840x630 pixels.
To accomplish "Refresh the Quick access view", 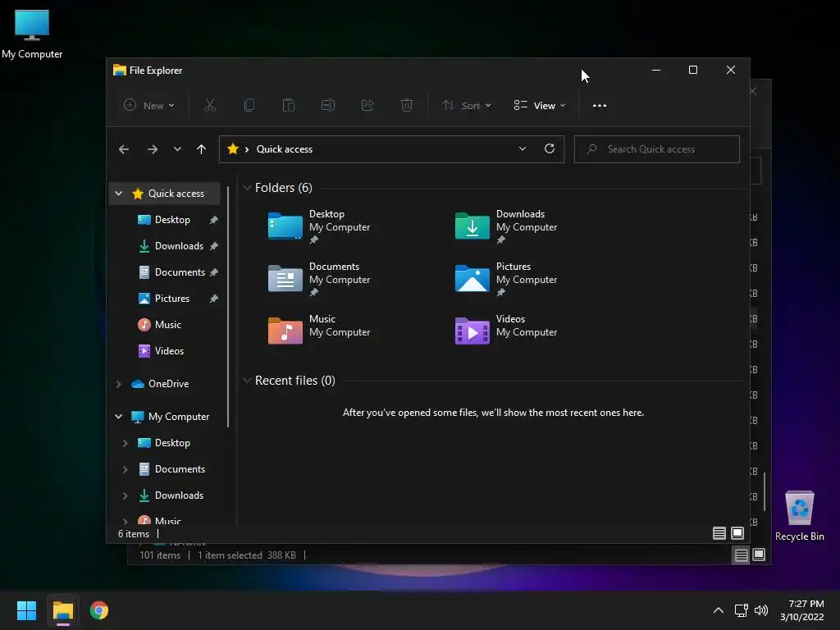I will pyautogui.click(x=549, y=149).
